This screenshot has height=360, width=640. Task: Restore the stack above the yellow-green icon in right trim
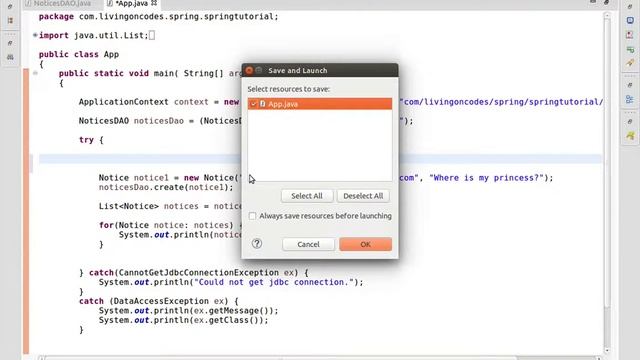tap(630, 122)
